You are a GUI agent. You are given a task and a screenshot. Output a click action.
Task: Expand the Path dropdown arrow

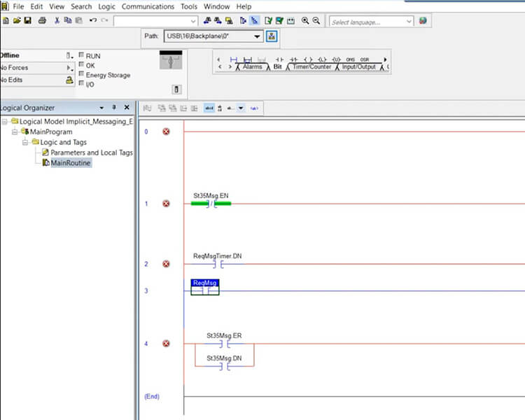[x=257, y=36]
